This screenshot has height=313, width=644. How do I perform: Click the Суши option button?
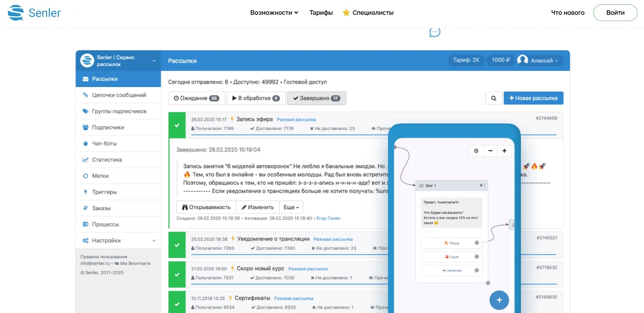451,257
